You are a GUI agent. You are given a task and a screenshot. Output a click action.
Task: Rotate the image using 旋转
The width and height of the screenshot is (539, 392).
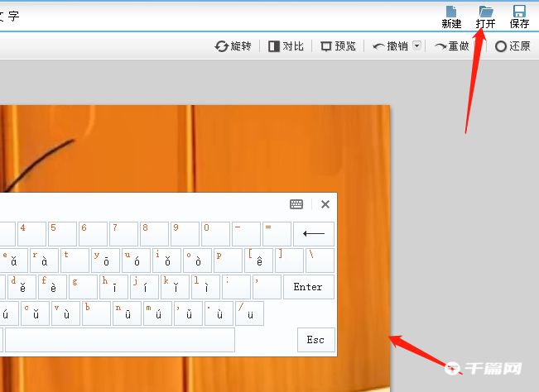[x=233, y=46]
